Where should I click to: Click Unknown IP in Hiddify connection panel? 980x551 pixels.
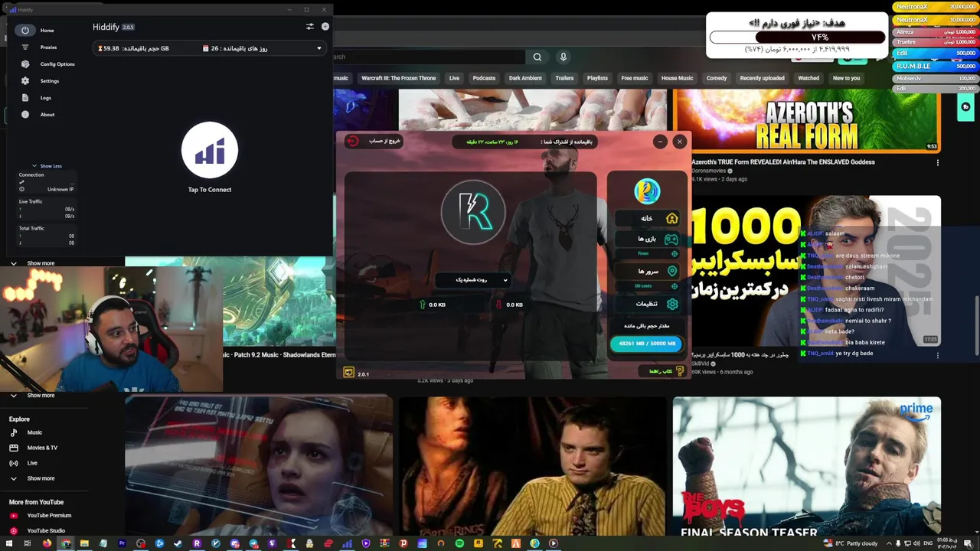tap(60, 189)
